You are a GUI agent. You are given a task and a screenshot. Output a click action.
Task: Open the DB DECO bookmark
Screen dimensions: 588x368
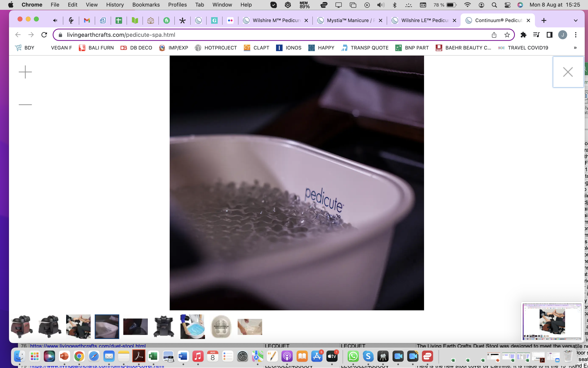click(136, 48)
